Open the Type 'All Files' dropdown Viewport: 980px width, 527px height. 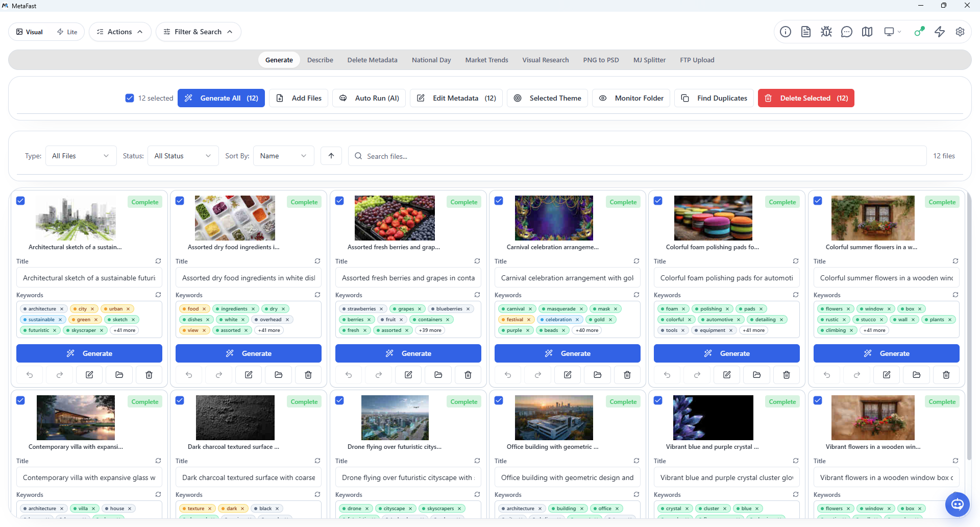81,156
